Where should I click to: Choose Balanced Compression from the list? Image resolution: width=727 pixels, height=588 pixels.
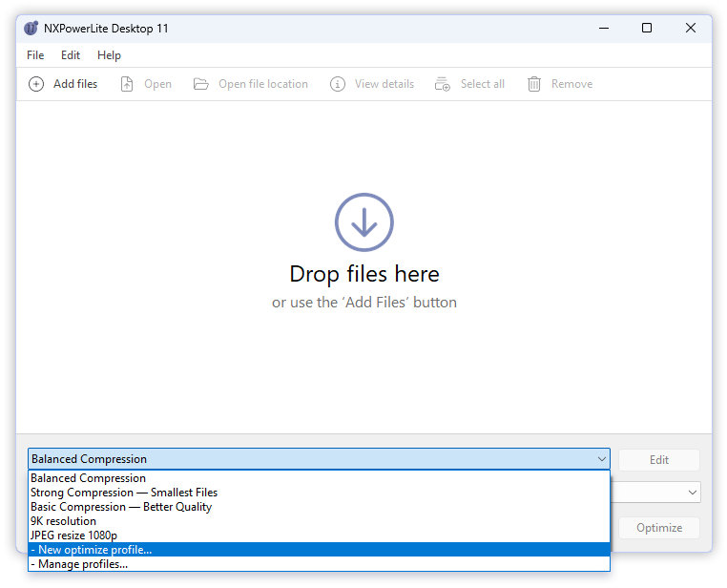(x=319, y=478)
